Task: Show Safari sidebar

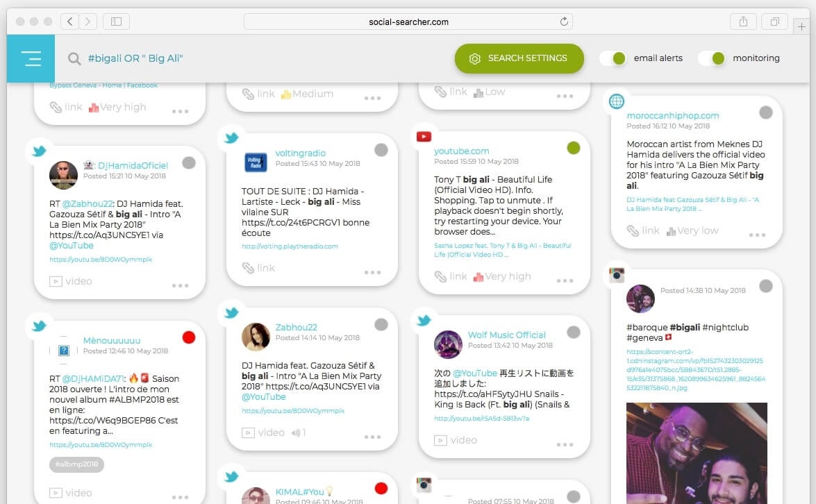Action: click(x=116, y=22)
